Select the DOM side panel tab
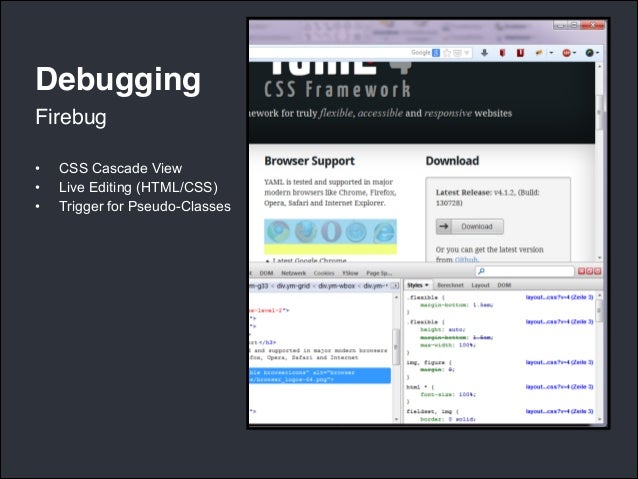Viewport: 638px width, 479px height. coord(504,285)
